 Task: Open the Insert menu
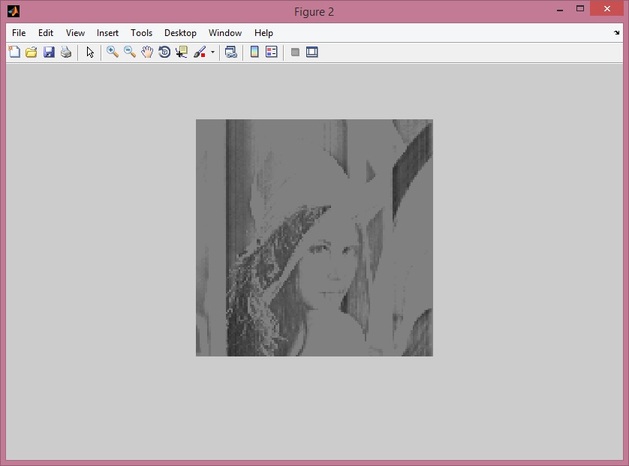click(x=107, y=33)
